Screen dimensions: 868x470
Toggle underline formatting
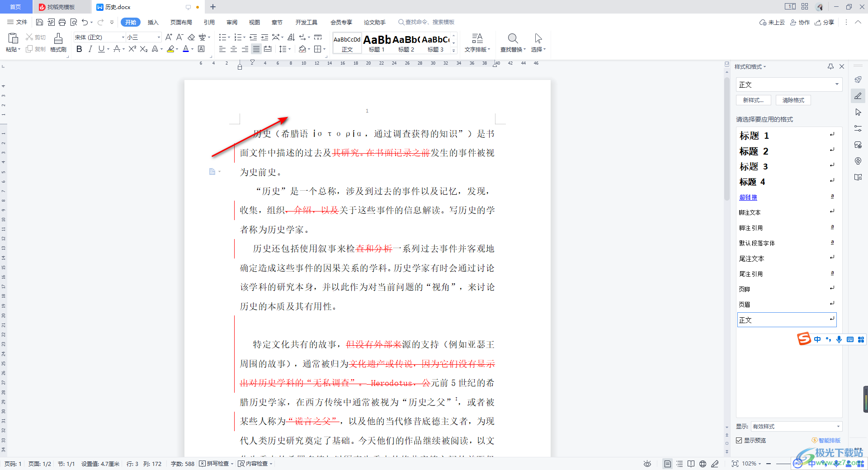point(101,49)
